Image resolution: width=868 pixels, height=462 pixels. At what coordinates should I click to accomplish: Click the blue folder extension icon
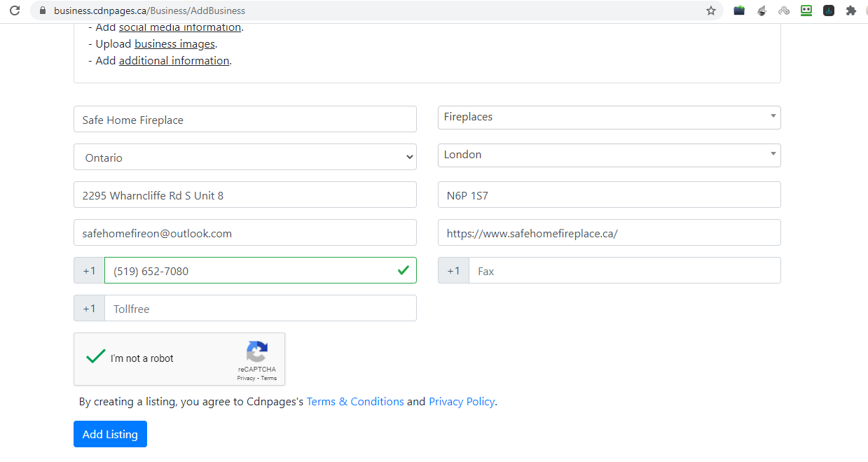739,10
